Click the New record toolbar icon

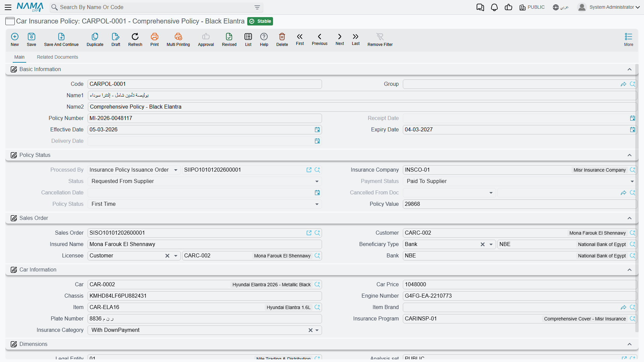pos(15,39)
